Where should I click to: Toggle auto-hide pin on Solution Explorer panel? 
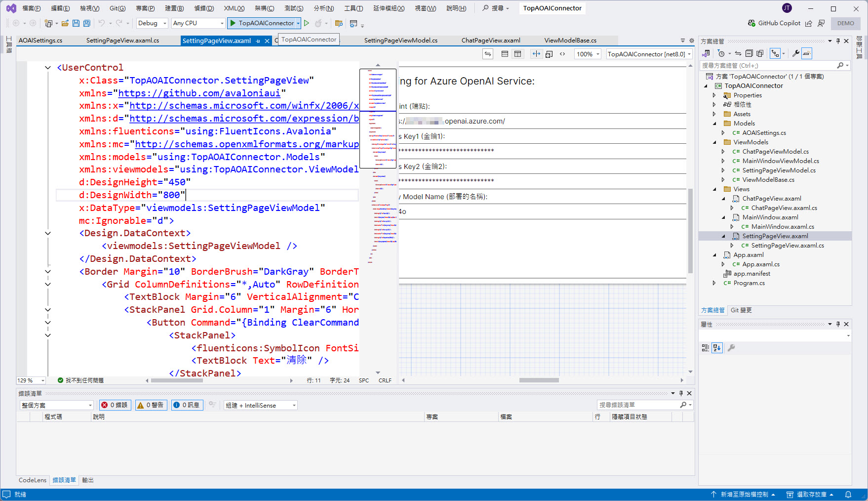point(838,41)
